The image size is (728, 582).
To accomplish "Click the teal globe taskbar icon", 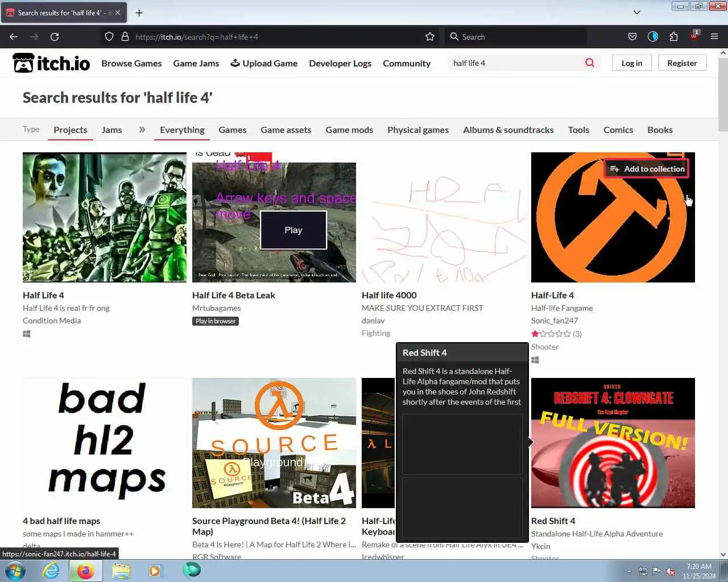I will (x=192, y=570).
